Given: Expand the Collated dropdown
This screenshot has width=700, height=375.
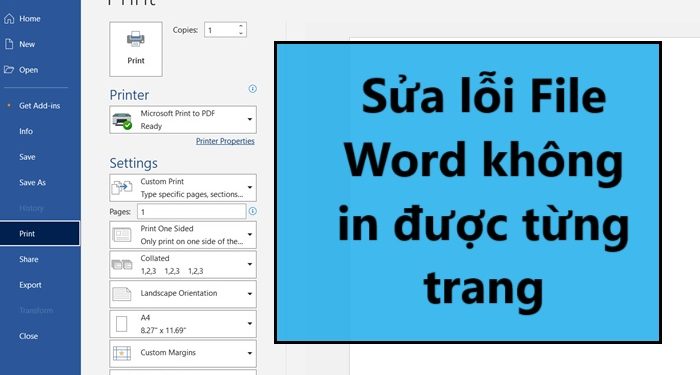Looking at the screenshot, I should pos(183,264).
